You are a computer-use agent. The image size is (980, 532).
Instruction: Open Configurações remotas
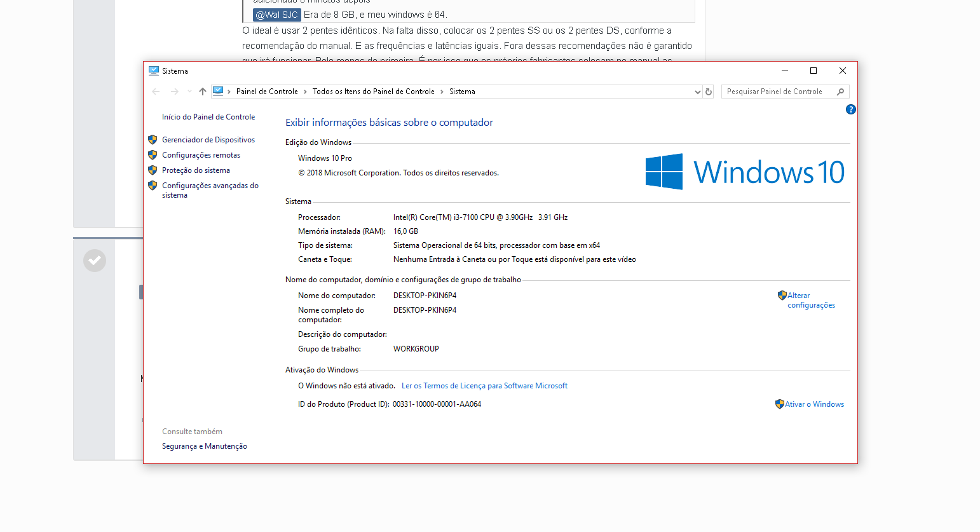coord(201,155)
